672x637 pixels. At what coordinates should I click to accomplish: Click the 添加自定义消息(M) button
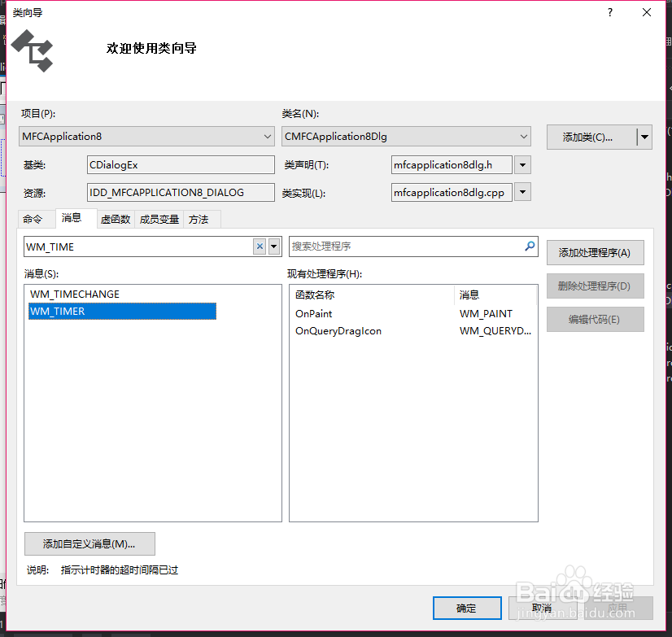point(91,543)
